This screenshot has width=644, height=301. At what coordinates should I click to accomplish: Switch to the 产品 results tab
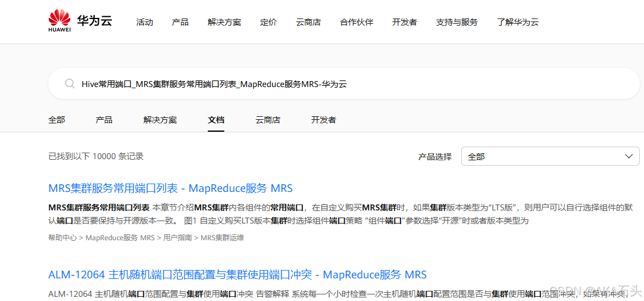(104, 120)
